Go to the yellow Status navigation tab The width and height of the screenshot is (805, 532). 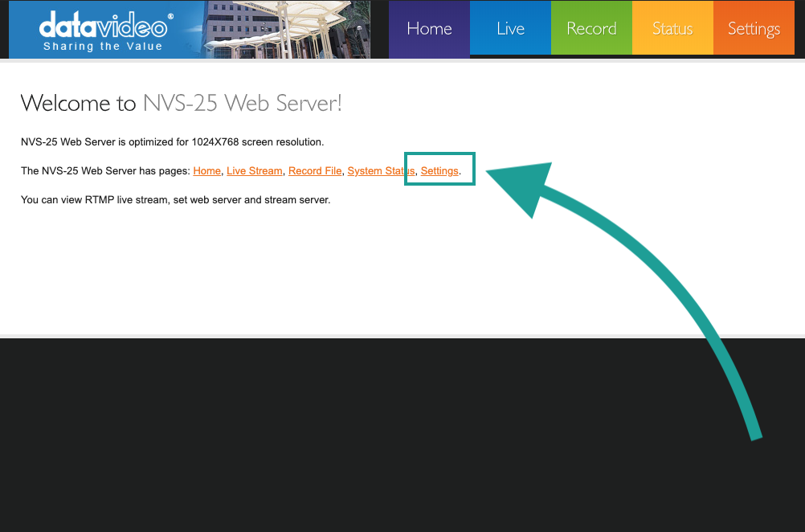point(672,29)
